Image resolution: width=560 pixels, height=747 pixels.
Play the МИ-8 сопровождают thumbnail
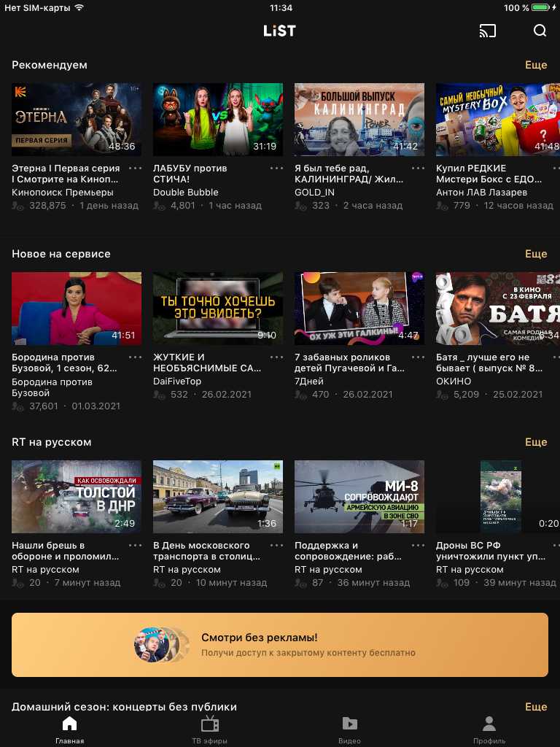(359, 497)
